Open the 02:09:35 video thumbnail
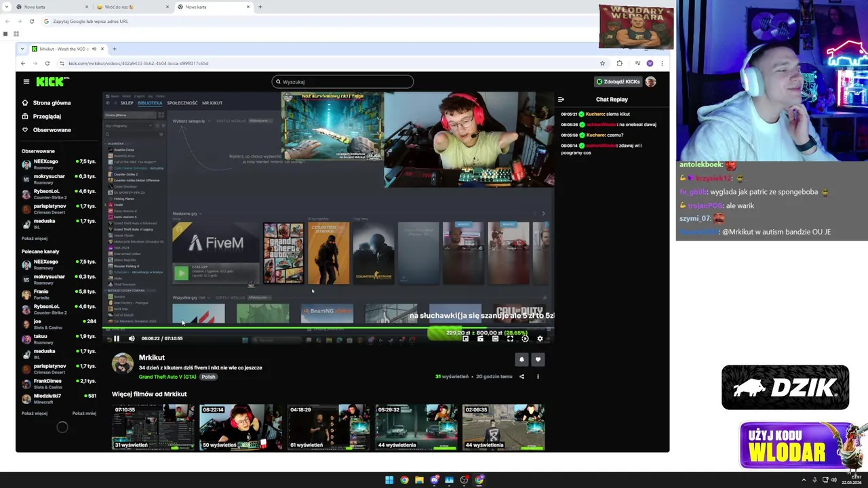The height and width of the screenshot is (488, 868). 503,428
